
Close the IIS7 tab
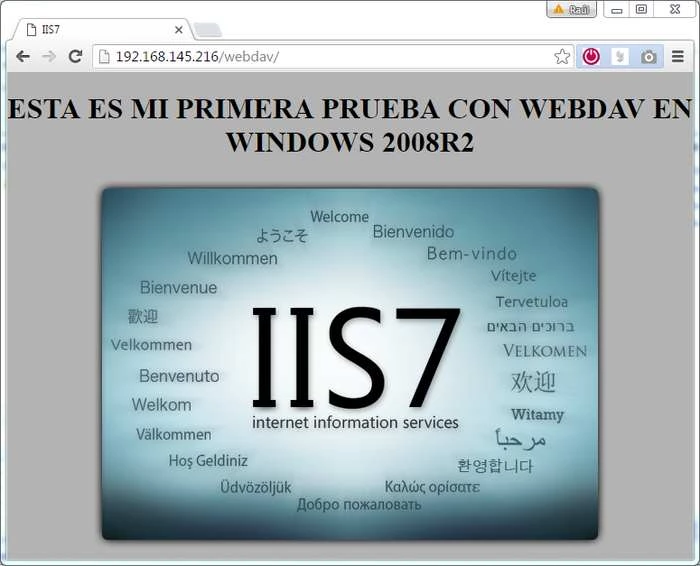[179, 30]
